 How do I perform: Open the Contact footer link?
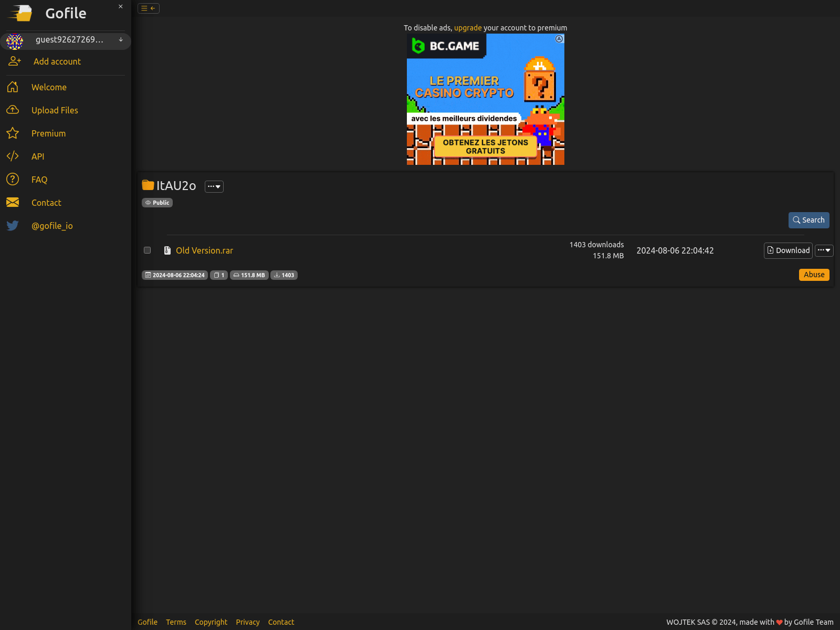point(281,622)
